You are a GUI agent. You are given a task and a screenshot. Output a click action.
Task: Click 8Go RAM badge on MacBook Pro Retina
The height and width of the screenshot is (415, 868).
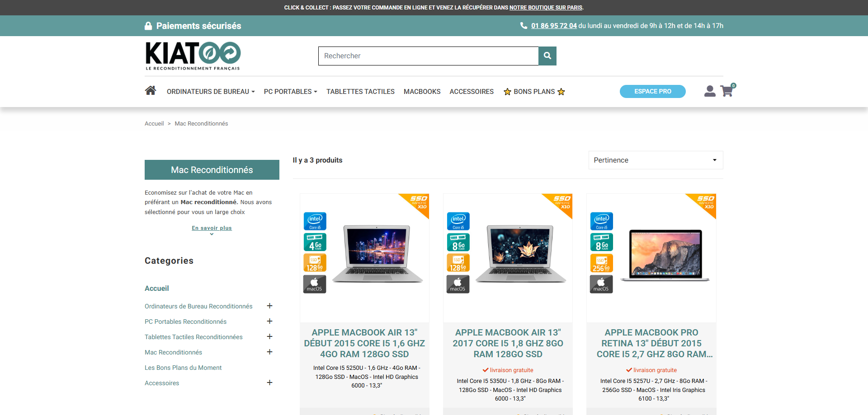pos(601,242)
